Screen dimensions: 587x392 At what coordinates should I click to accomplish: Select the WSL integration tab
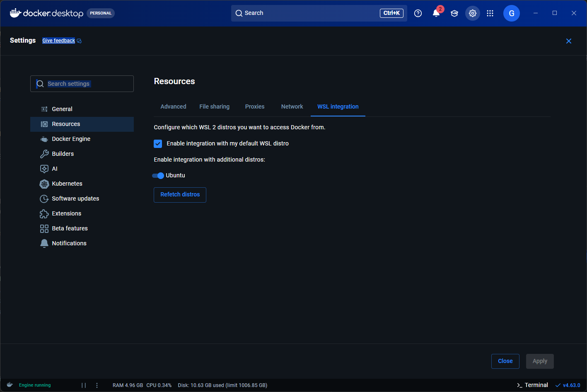pos(338,106)
